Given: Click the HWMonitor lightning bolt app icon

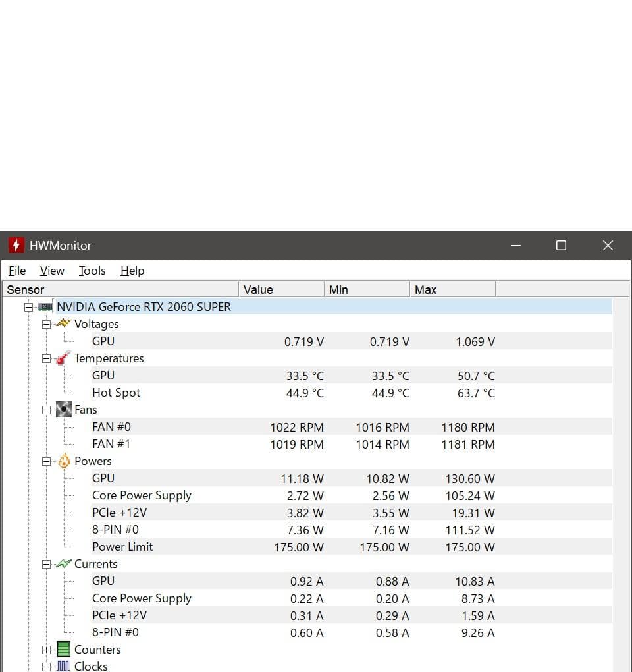Looking at the screenshot, I should click(16, 245).
